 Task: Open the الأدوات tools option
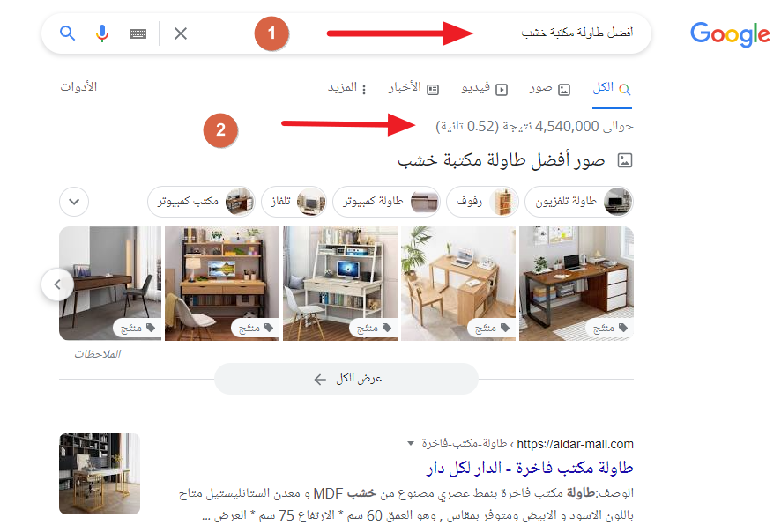click(x=78, y=87)
